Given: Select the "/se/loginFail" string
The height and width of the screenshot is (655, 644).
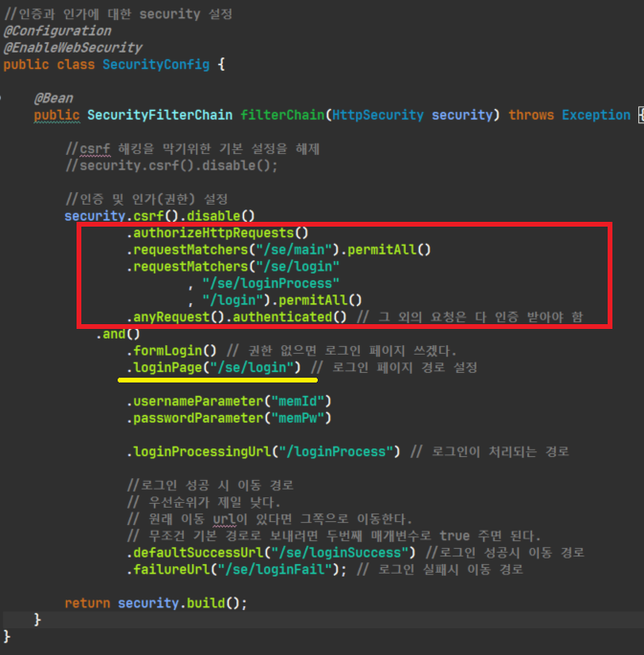Looking at the screenshot, I should (275, 569).
